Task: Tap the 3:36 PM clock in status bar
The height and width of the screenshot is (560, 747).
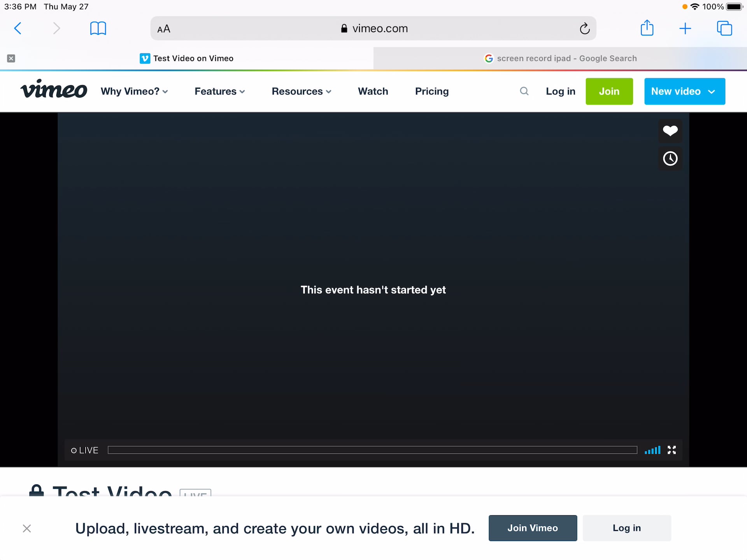Action: pyautogui.click(x=20, y=7)
